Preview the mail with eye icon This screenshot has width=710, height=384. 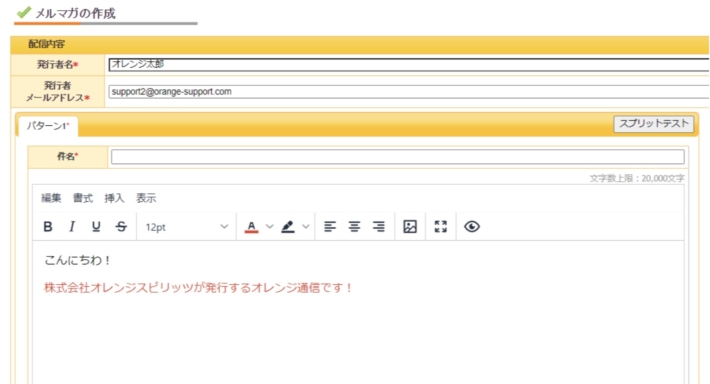[472, 226]
